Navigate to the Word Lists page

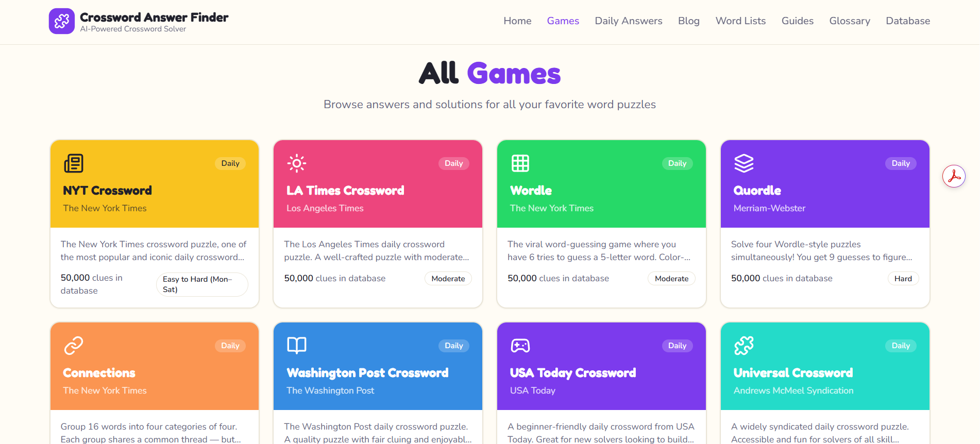coord(740,21)
